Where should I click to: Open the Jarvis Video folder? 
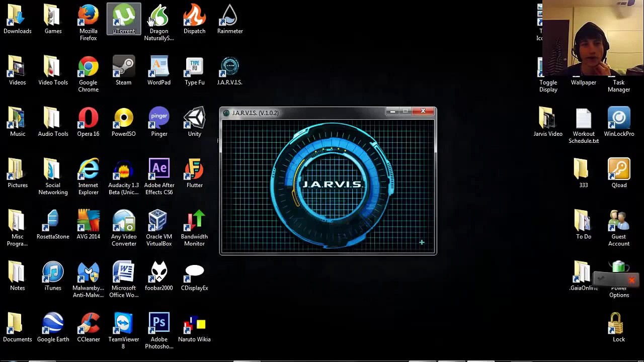pos(548,122)
